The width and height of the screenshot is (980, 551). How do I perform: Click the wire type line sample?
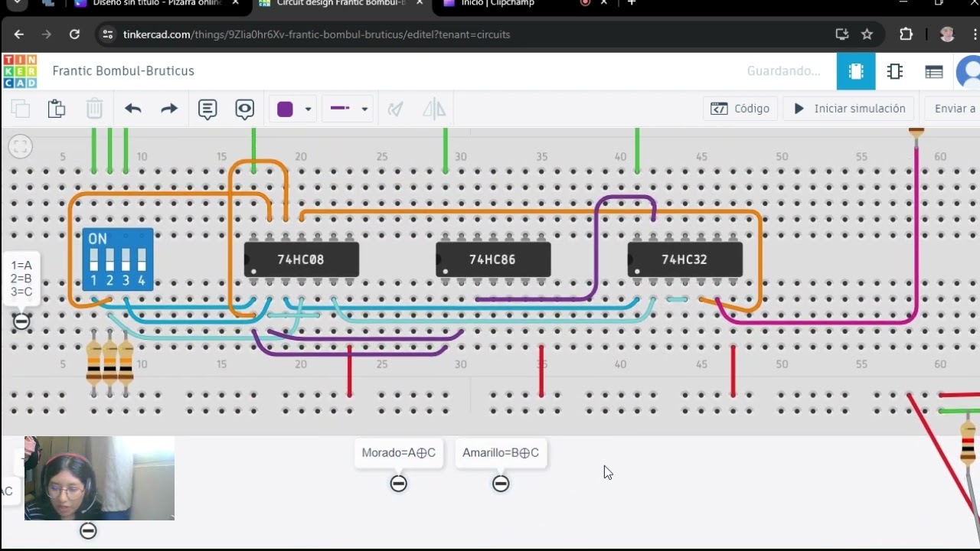coord(340,109)
